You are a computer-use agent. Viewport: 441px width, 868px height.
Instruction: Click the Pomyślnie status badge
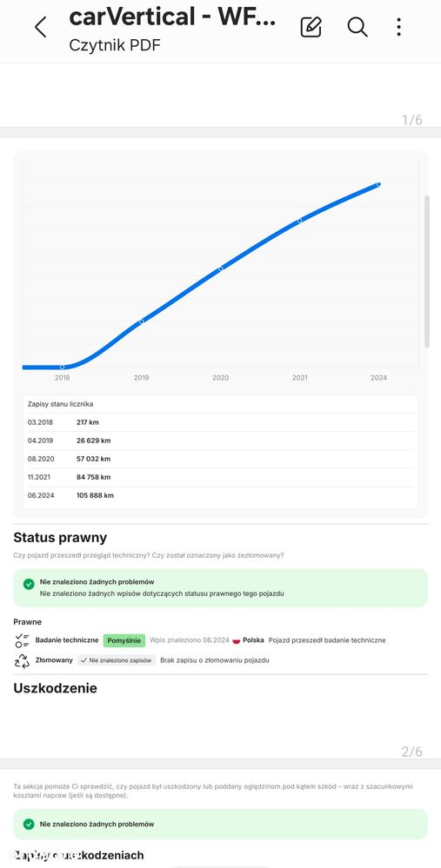click(x=124, y=640)
